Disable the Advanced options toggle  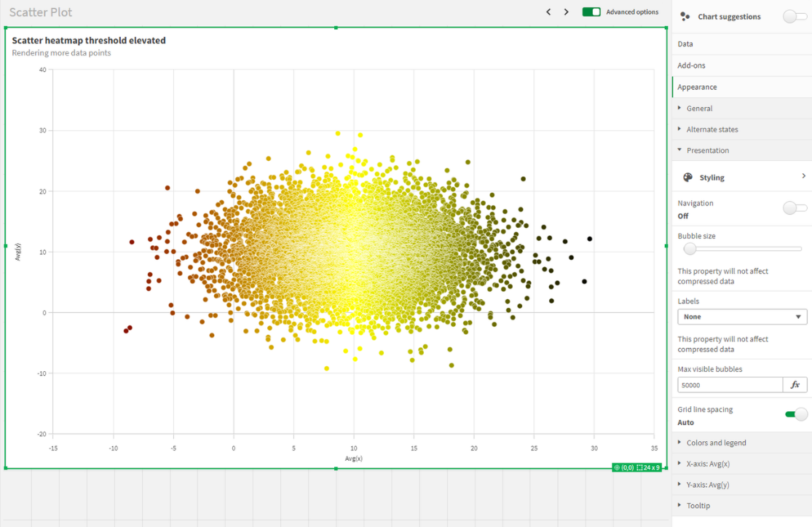point(591,12)
